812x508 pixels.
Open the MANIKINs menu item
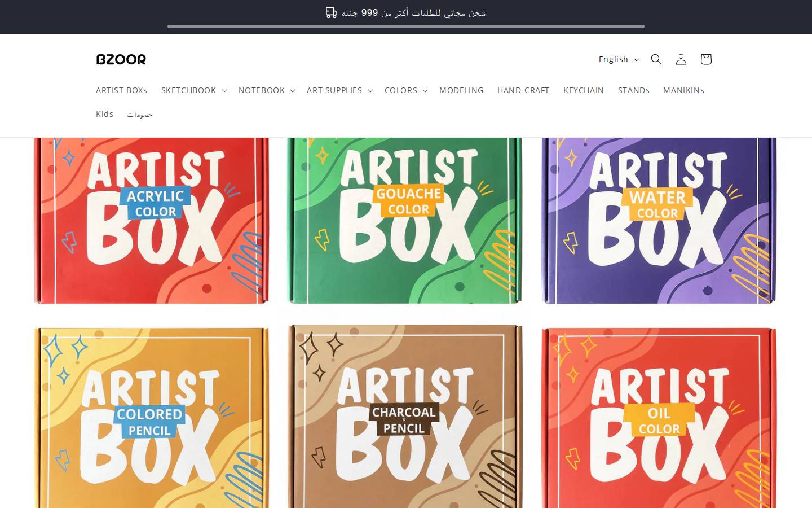[683, 90]
